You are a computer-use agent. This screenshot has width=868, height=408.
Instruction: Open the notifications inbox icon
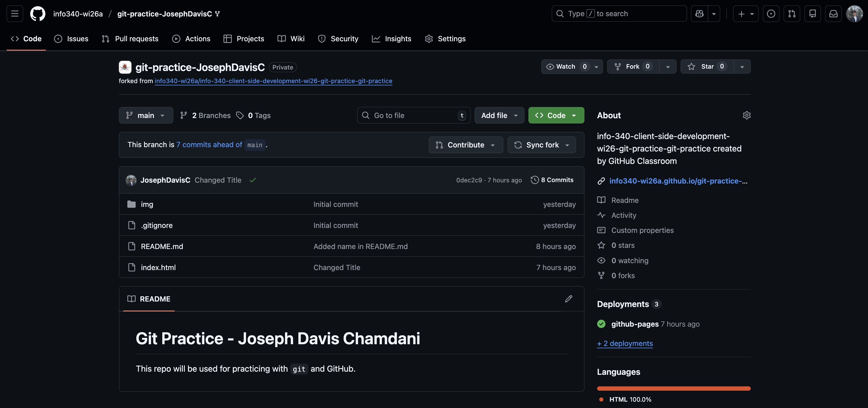tap(834, 14)
